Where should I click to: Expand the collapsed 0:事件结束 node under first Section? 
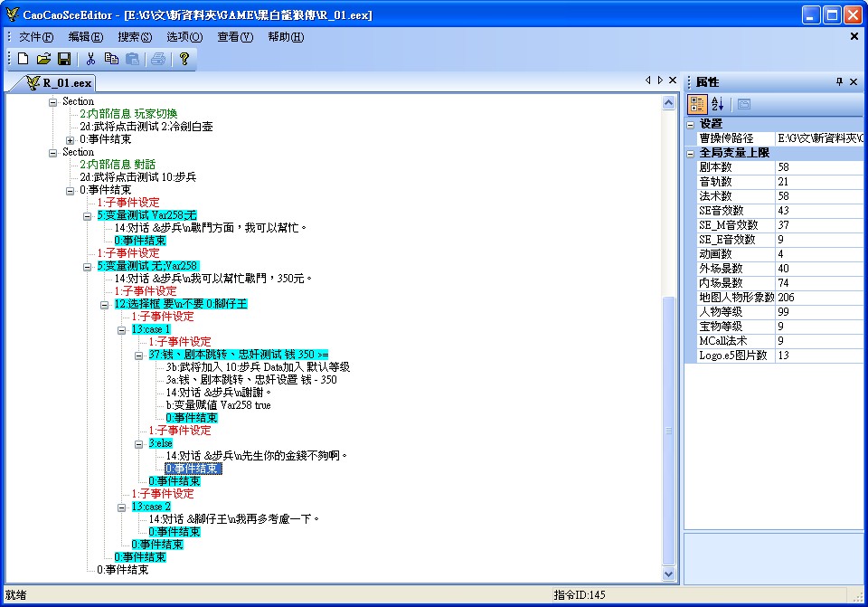click(71, 140)
